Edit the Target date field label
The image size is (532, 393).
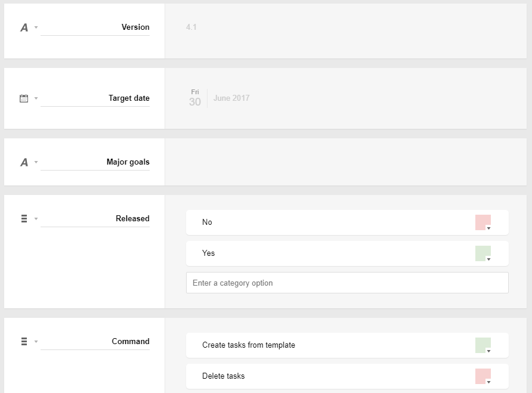(95, 98)
